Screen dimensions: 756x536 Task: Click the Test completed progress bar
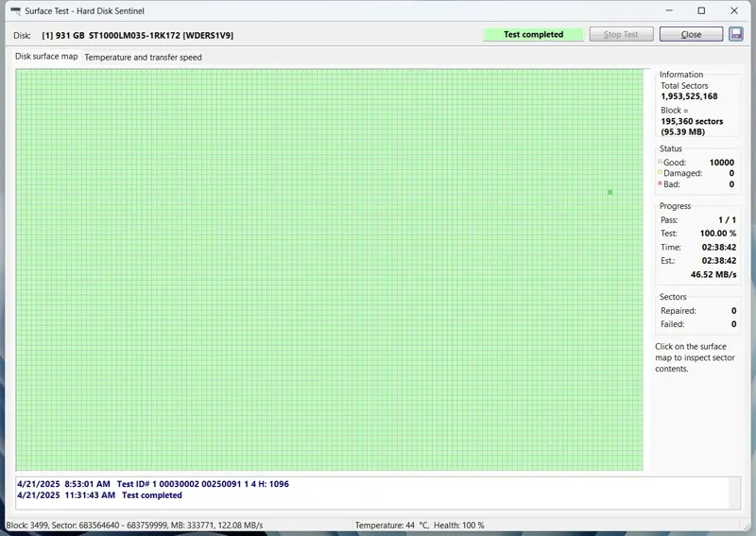click(533, 34)
